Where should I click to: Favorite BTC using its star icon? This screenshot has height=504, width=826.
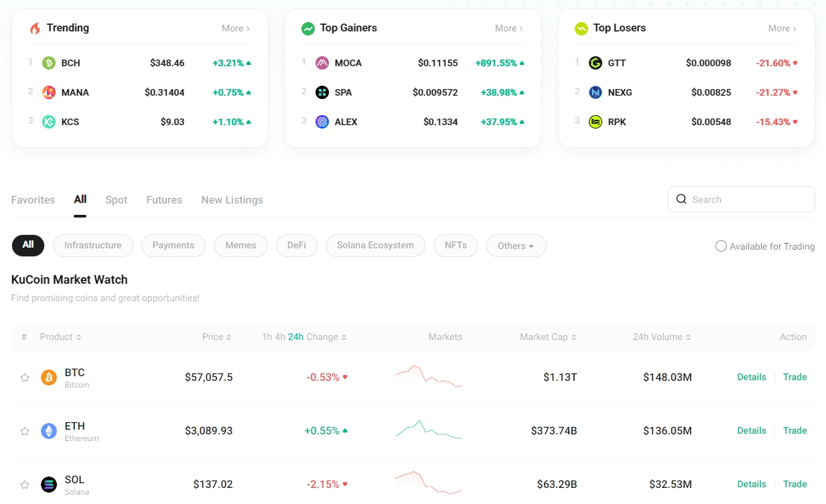click(25, 377)
